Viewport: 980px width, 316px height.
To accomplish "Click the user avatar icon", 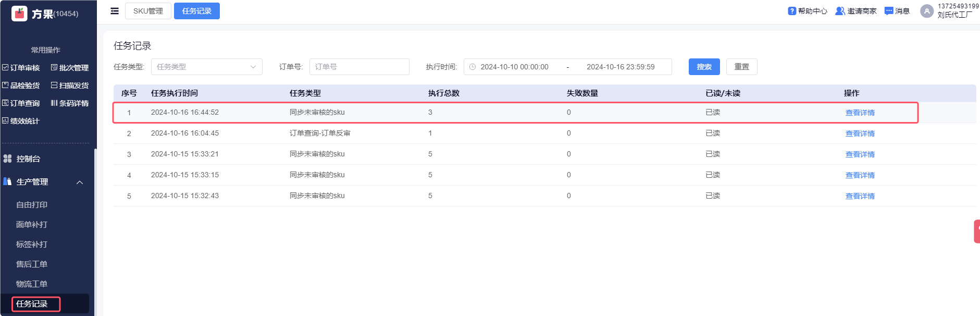I will (x=926, y=11).
